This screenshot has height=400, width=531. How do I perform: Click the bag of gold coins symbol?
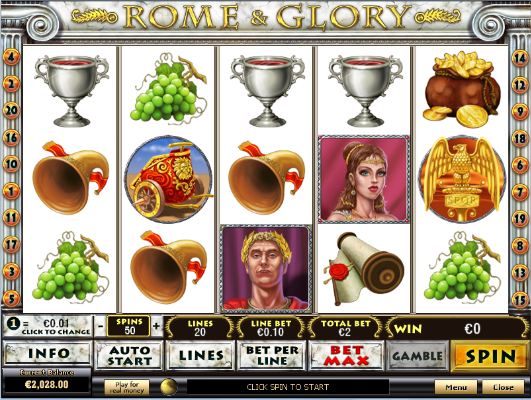tap(462, 89)
